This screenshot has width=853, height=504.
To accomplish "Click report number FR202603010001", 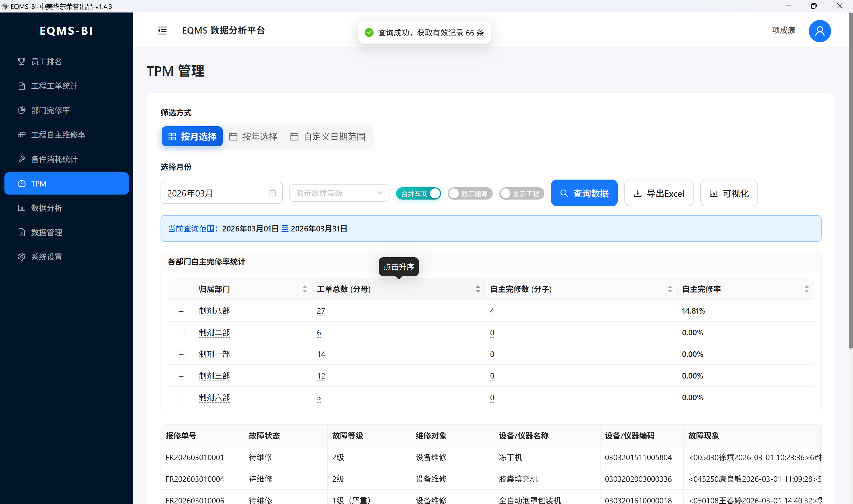I will click(x=195, y=457).
